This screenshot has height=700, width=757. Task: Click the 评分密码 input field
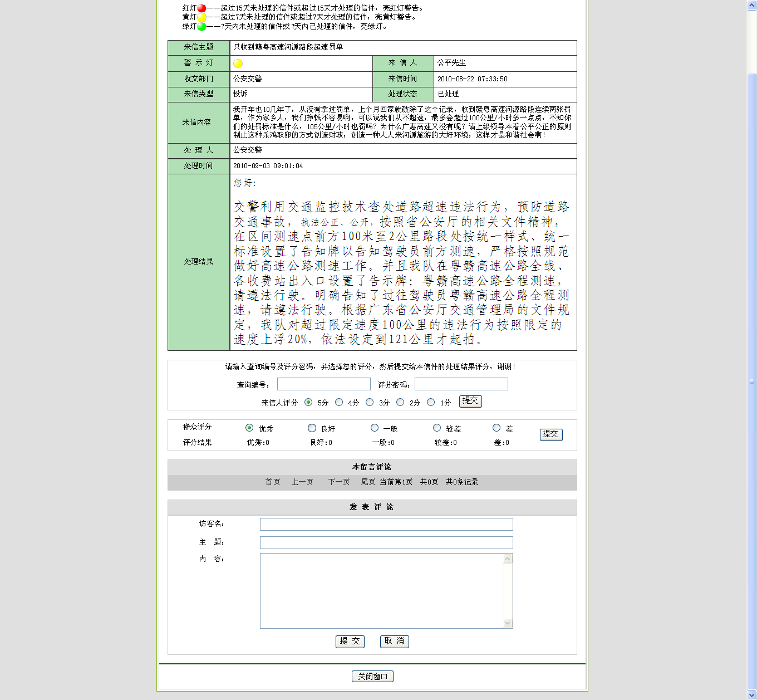[461, 384]
